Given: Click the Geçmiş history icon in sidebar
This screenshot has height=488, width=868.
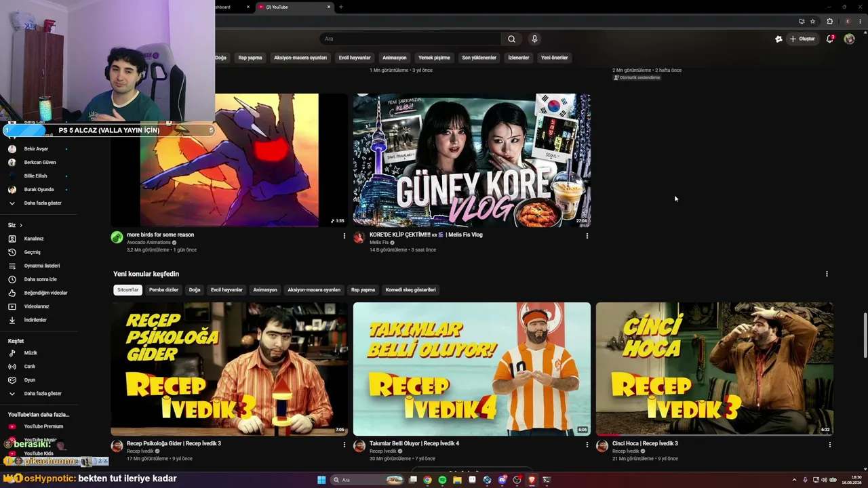Looking at the screenshot, I should coord(12,252).
